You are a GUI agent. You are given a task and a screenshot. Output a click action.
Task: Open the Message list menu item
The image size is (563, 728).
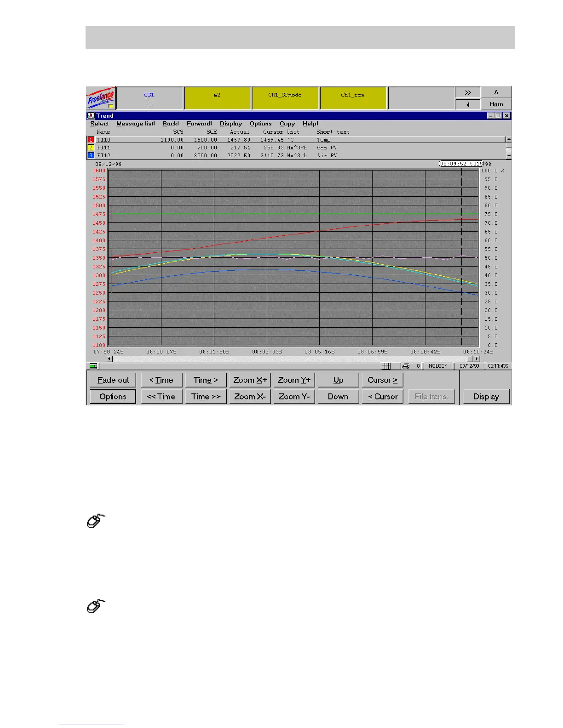136,124
